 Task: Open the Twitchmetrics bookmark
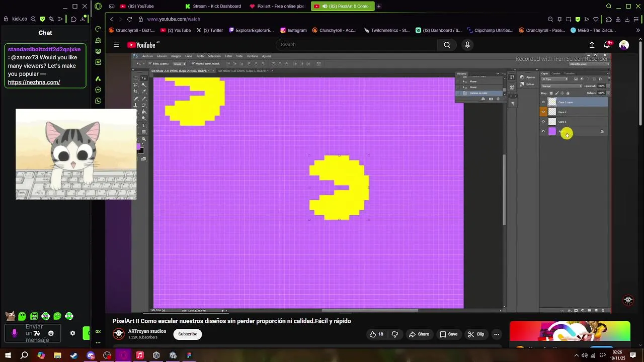pyautogui.click(x=386, y=30)
